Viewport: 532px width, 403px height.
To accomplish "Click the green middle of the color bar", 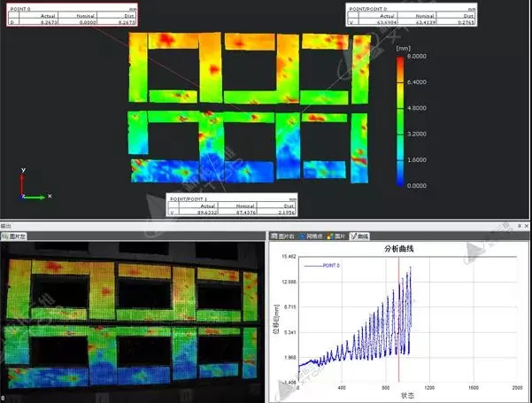I will (400, 120).
